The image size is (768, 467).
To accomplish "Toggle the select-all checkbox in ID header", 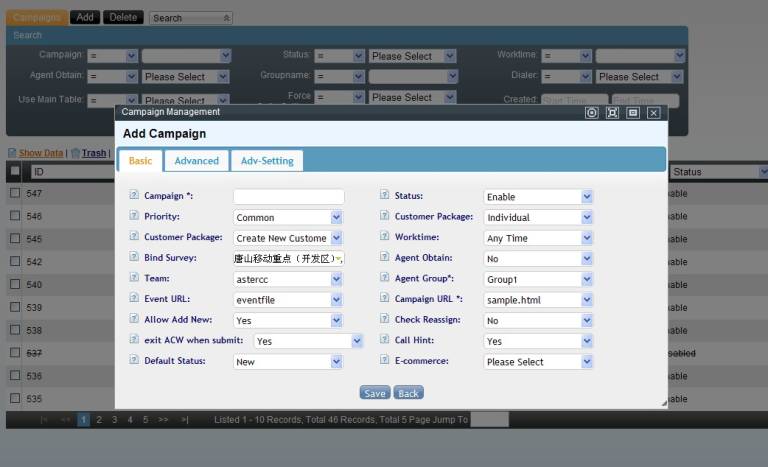I will click(x=15, y=172).
